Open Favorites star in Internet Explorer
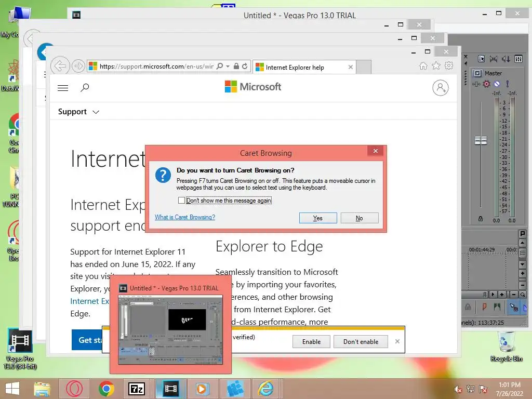532x399 pixels. point(436,66)
